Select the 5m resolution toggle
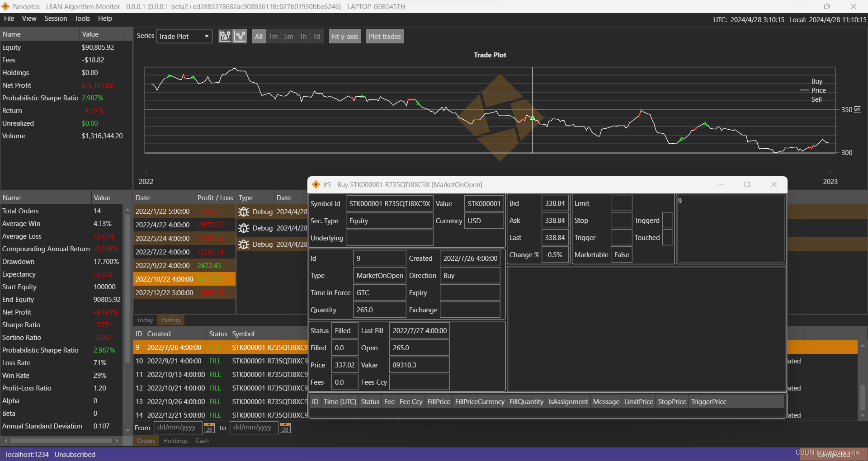 (288, 36)
